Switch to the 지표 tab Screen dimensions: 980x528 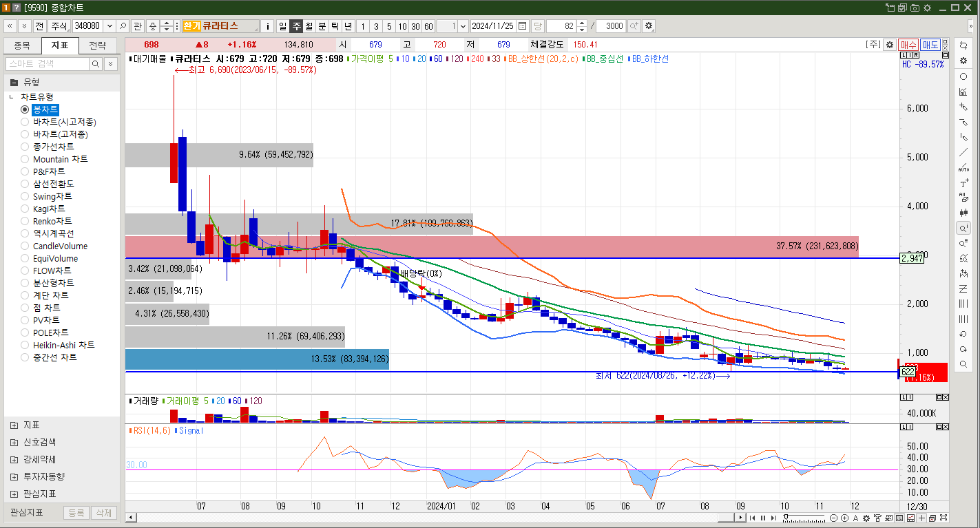click(60, 45)
